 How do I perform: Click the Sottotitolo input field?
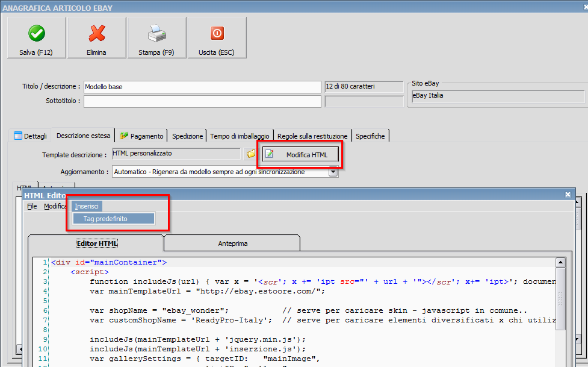coord(202,101)
